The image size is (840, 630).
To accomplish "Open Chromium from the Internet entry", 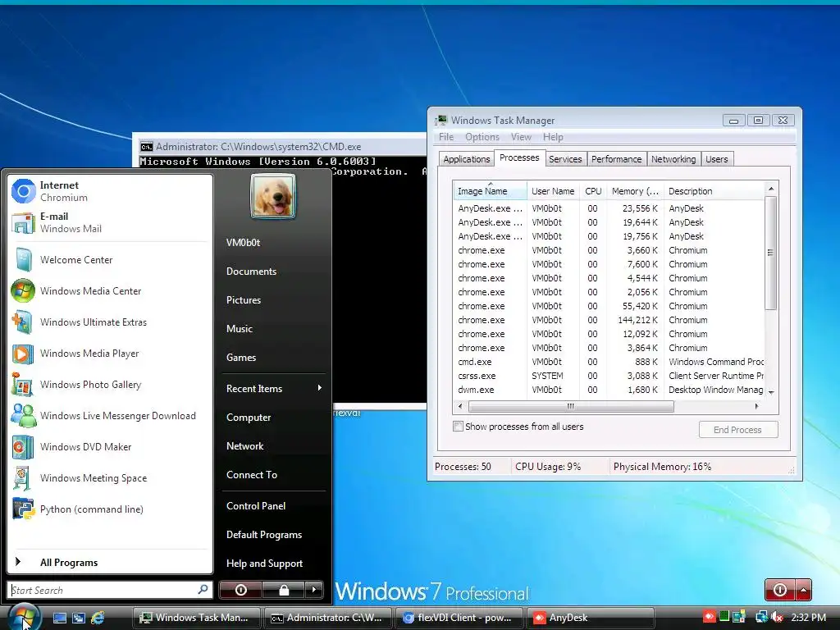I will (x=110, y=191).
